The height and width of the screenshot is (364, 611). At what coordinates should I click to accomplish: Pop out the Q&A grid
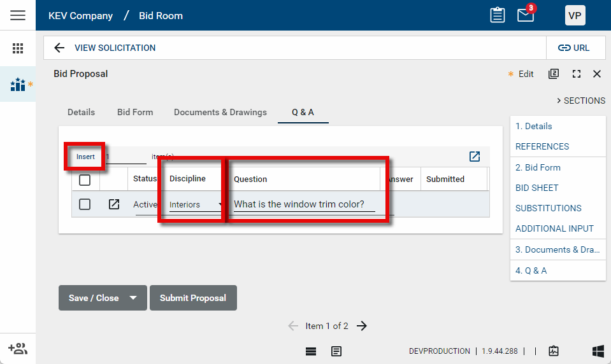pyautogui.click(x=475, y=157)
